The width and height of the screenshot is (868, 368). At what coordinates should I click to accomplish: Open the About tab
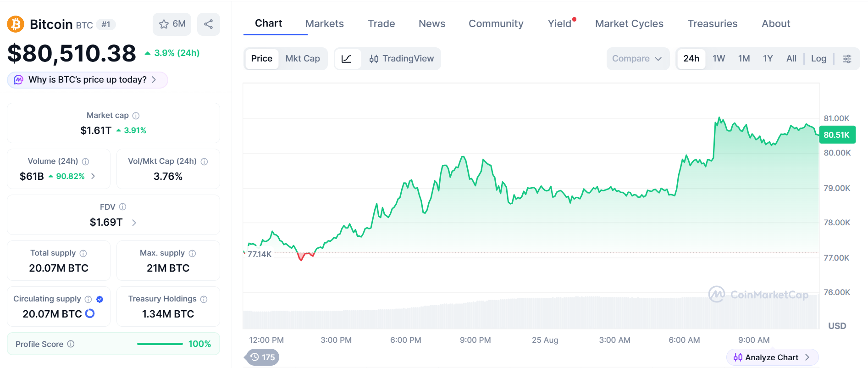coord(776,23)
